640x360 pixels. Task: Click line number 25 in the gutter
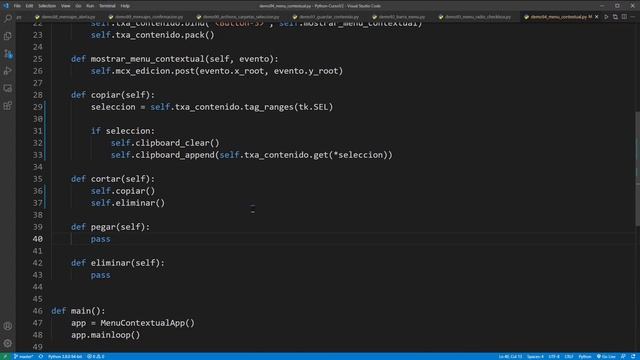[x=38, y=59]
